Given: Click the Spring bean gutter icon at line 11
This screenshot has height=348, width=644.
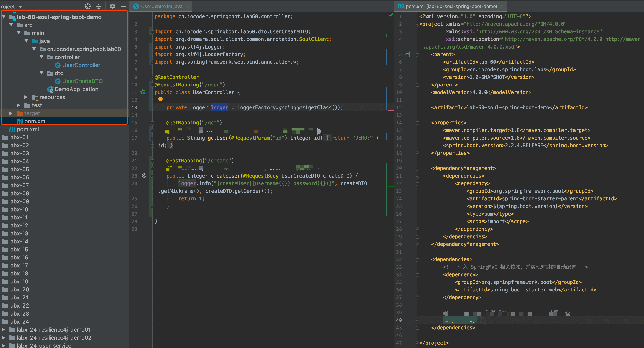Looking at the screenshot, I should click(x=143, y=92).
